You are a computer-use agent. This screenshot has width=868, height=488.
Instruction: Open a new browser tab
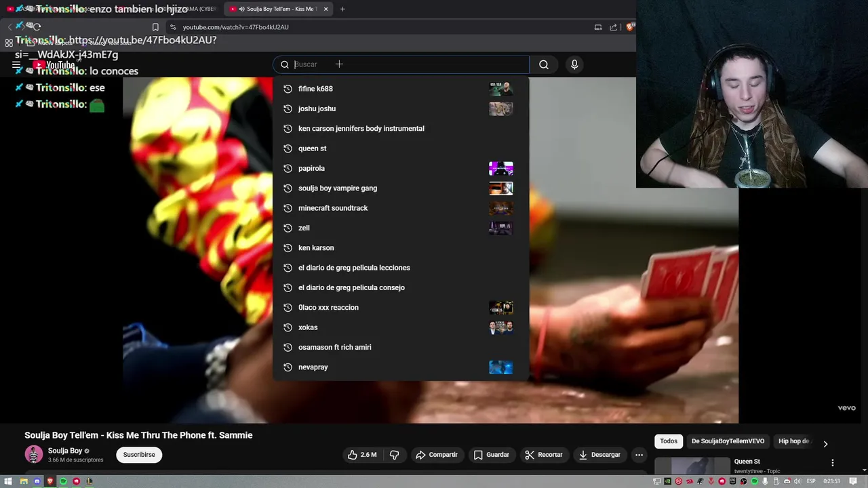coord(342,9)
